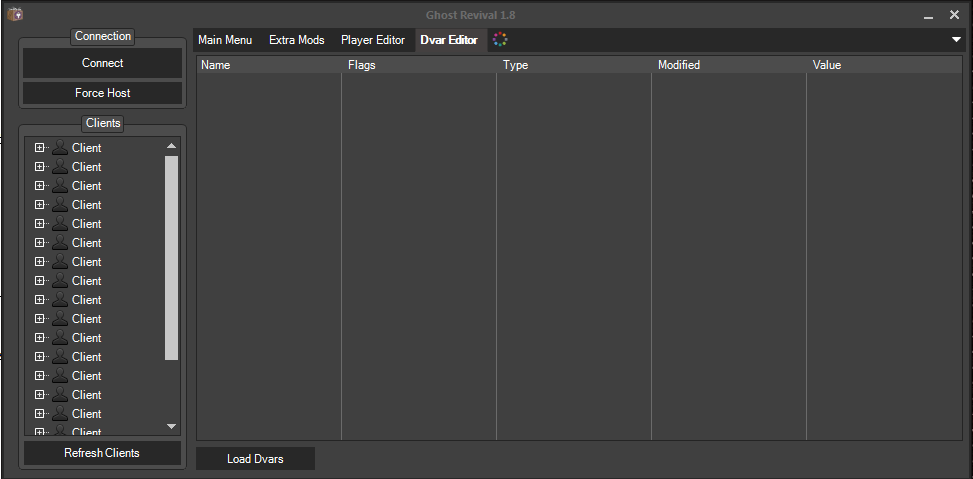This screenshot has width=973, height=479.
Task: Click the user icon of the second Client
Action: pyautogui.click(x=60, y=167)
